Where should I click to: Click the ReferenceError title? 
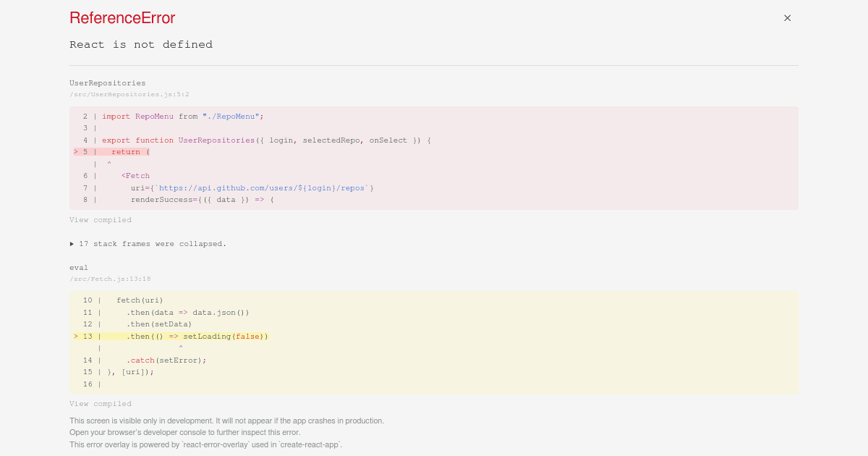(122, 17)
